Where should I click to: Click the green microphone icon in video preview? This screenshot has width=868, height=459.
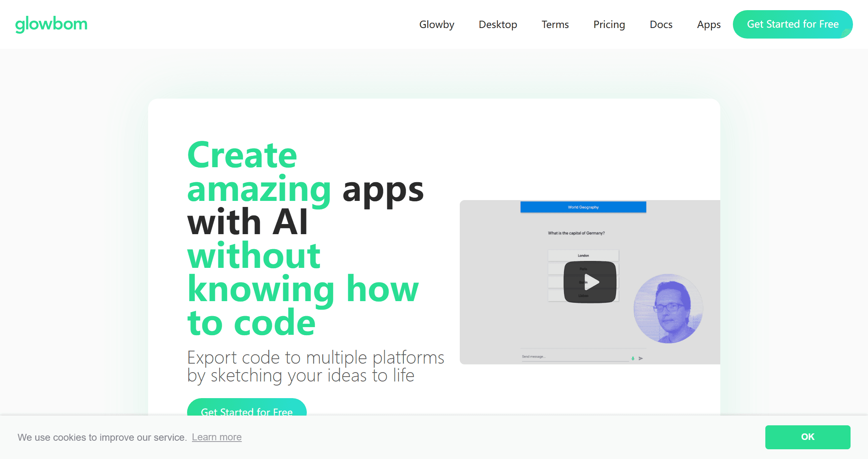coord(633,358)
